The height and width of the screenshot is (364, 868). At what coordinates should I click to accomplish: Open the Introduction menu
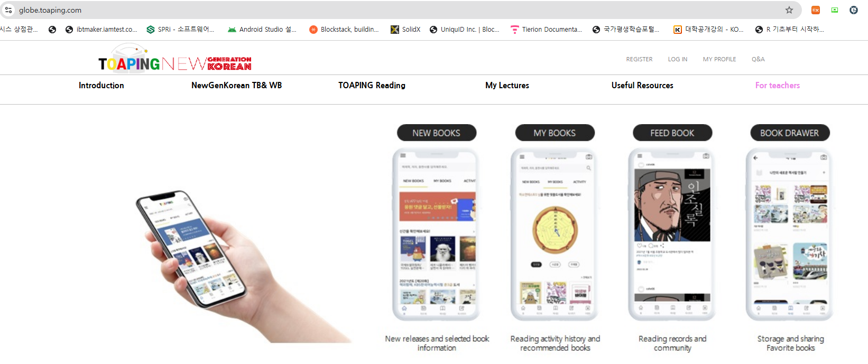click(101, 86)
